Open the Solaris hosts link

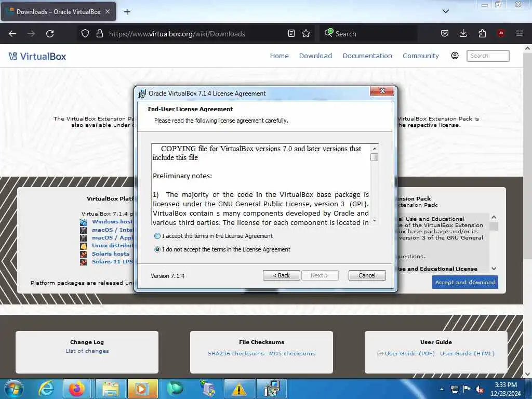click(111, 254)
